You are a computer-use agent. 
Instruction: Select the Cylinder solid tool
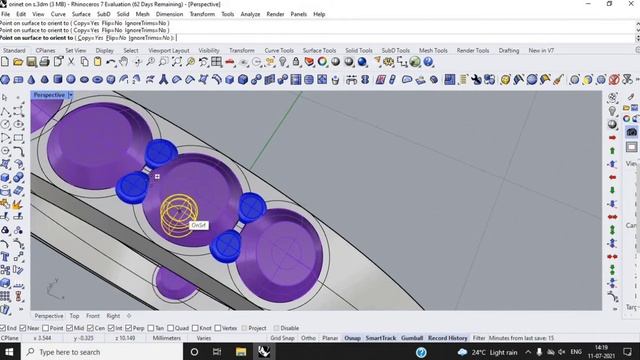click(58, 80)
